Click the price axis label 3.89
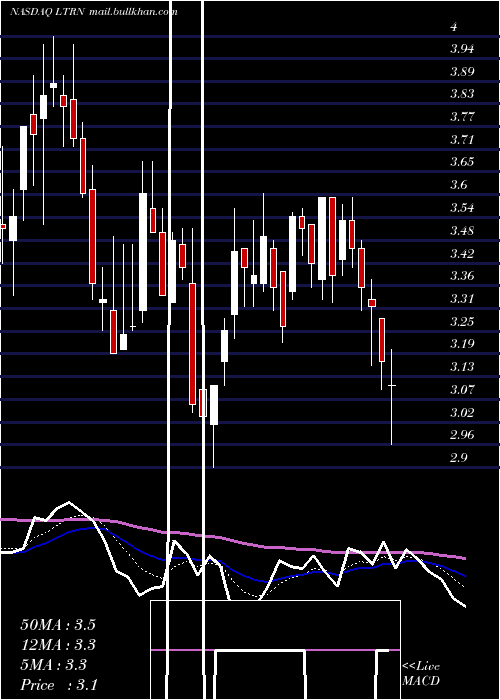The width and height of the screenshot is (500, 700). [x=462, y=72]
